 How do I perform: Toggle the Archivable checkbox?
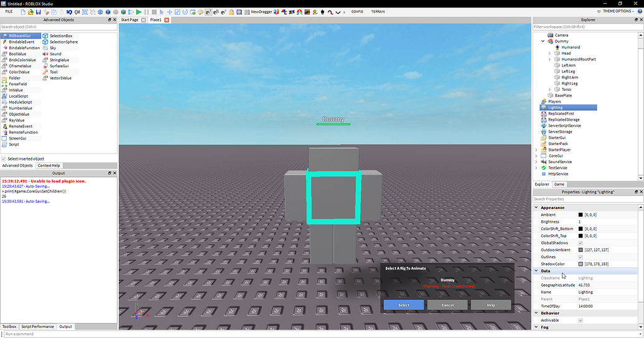pos(581,320)
